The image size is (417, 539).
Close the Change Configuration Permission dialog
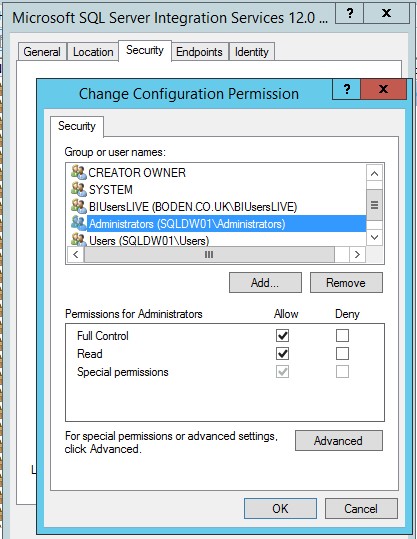point(383,89)
